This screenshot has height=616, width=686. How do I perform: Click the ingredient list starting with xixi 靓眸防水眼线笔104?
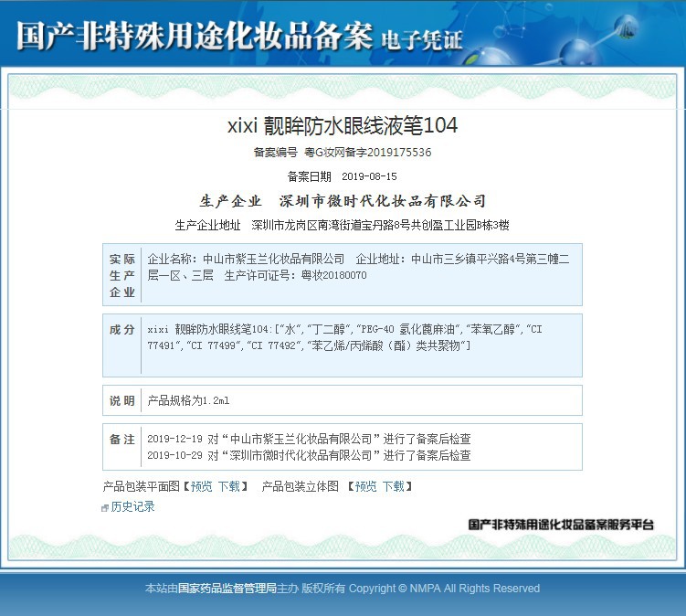[x=344, y=337]
